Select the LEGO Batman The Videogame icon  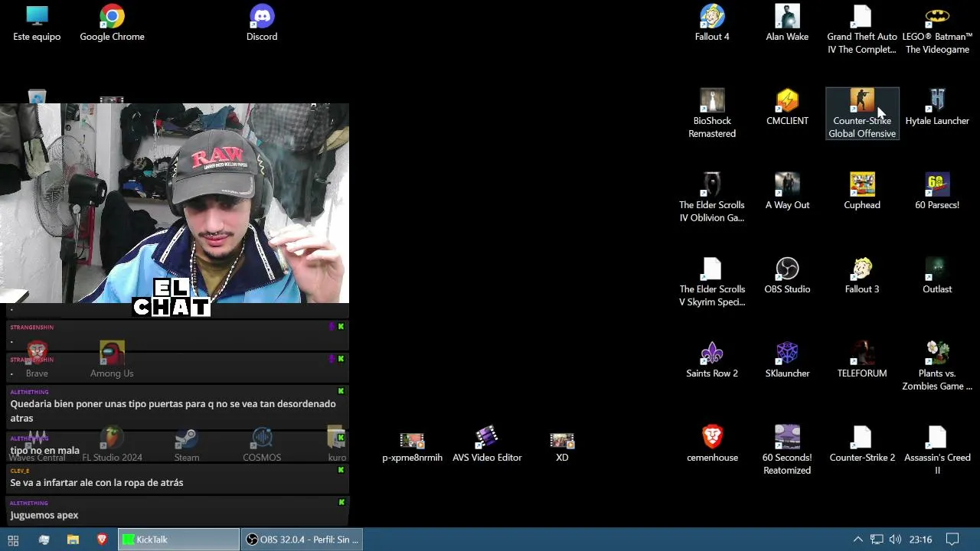point(937,30)
